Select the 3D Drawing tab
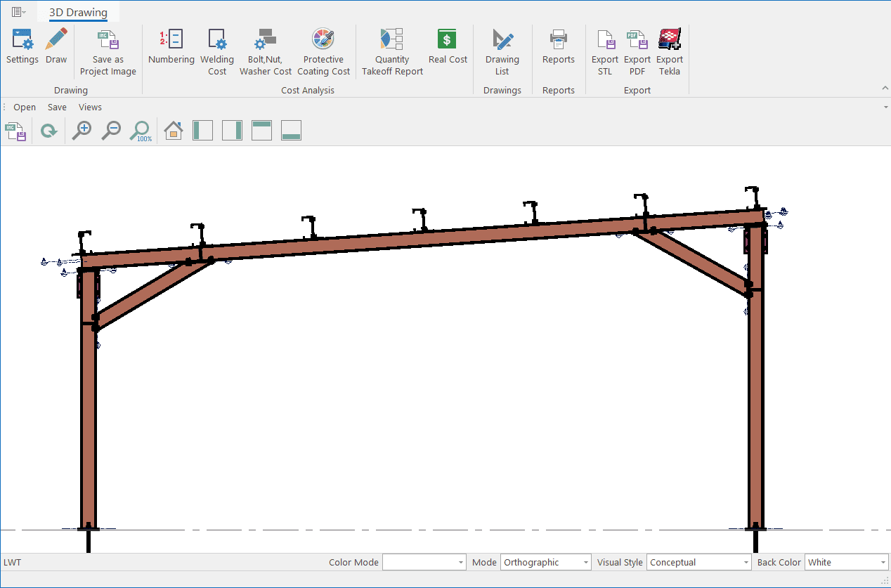Viewport: 891px width, 588px height. click(x=78, y=13)
